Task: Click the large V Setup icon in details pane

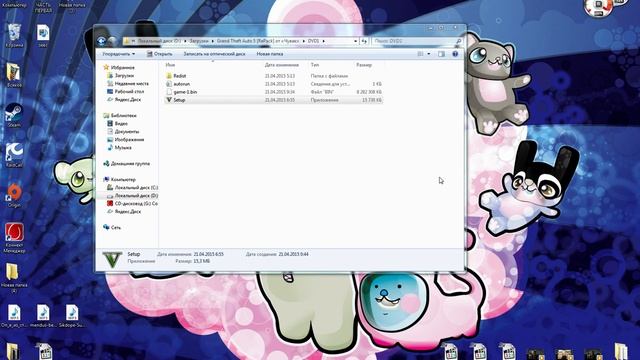Action: pos(112,259)
